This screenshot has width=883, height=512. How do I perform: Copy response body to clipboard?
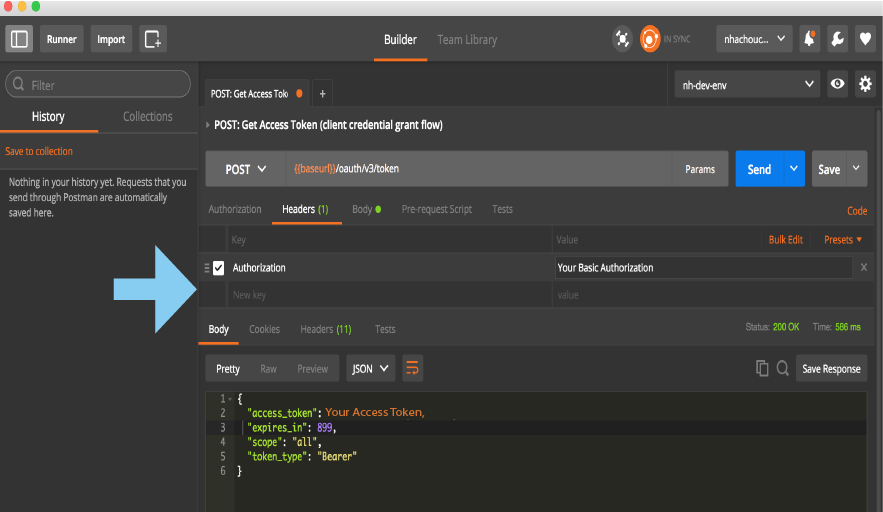(762, 369)
